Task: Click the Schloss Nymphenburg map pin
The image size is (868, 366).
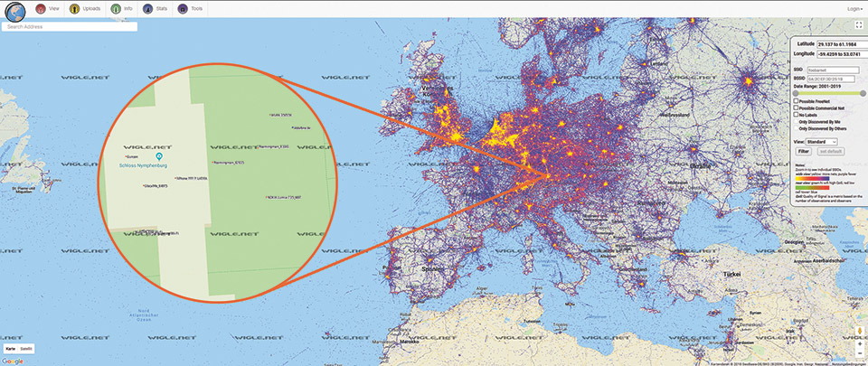Action: [x=159, y=157]
